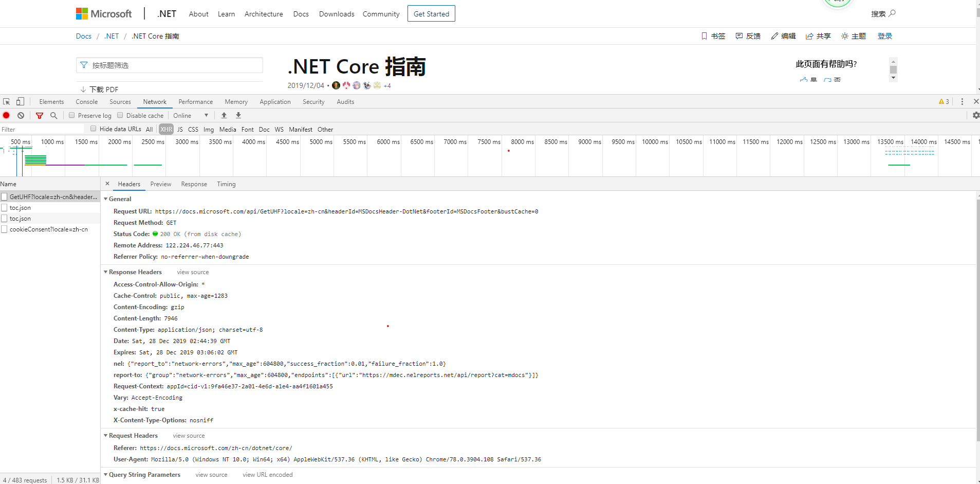Toggle the device toolbar icon
Viewport: 980px width, 484px height.
click(x=21, y=102)
